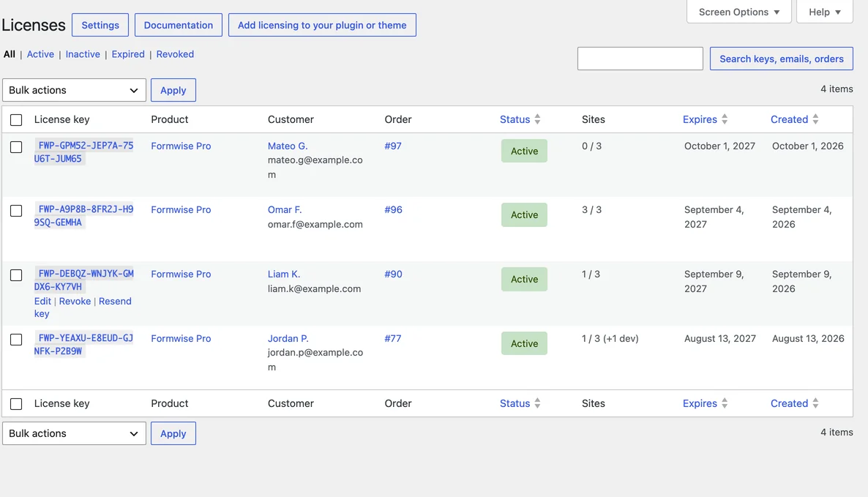Viewport: 868px width, 497px height.
Task: Click email "liam.k@example.com"
Action: pos(315,288)
